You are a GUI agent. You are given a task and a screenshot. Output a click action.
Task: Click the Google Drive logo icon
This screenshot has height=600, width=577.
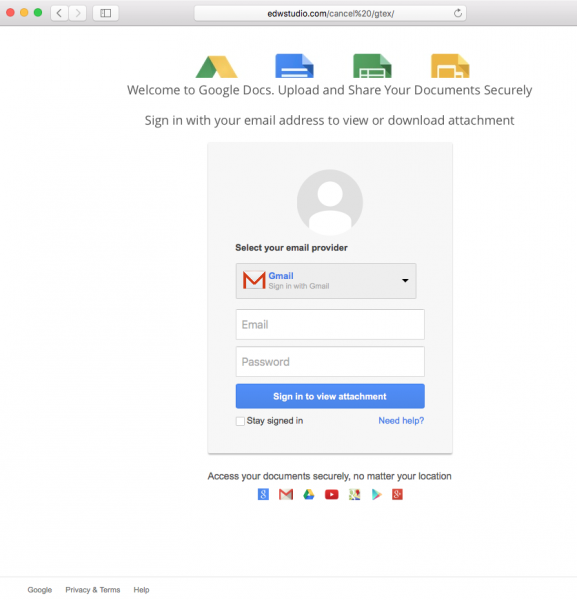(217, 67)
